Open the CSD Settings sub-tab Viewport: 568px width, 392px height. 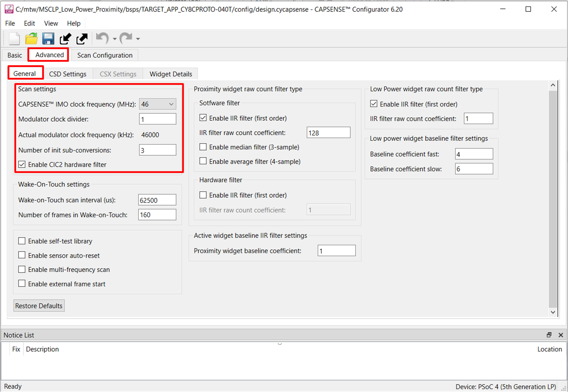tap(68, 74)
